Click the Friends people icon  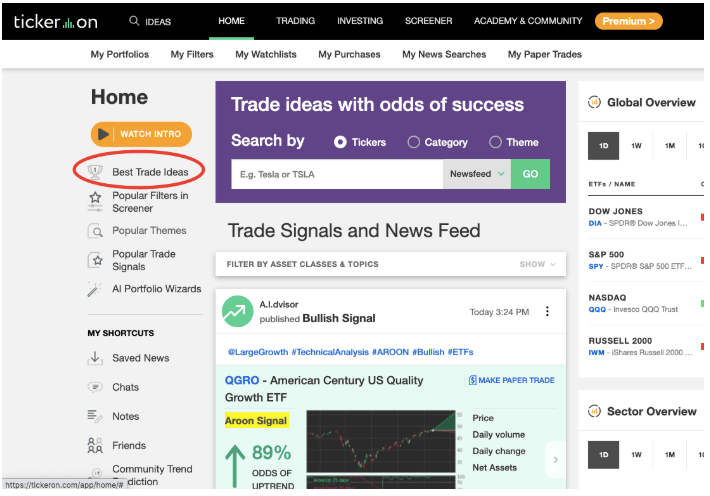pyautogui.click(x=95, y=445)
